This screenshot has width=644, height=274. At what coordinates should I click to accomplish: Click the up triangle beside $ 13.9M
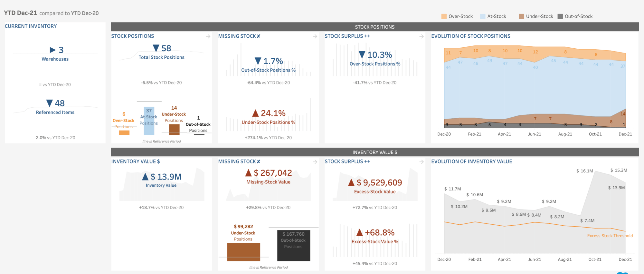coord(145,177)
